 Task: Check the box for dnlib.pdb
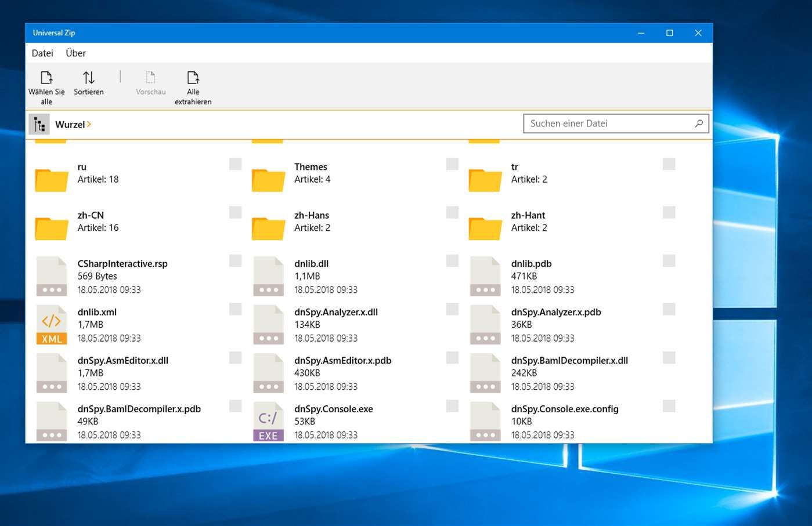click(x=669, y=261)
